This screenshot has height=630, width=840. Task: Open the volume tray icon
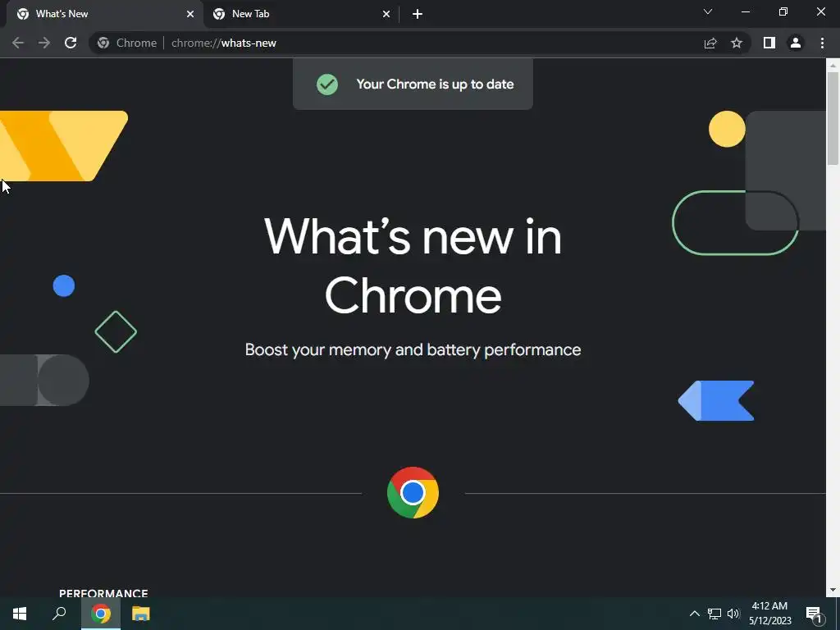tap(733, 614)
